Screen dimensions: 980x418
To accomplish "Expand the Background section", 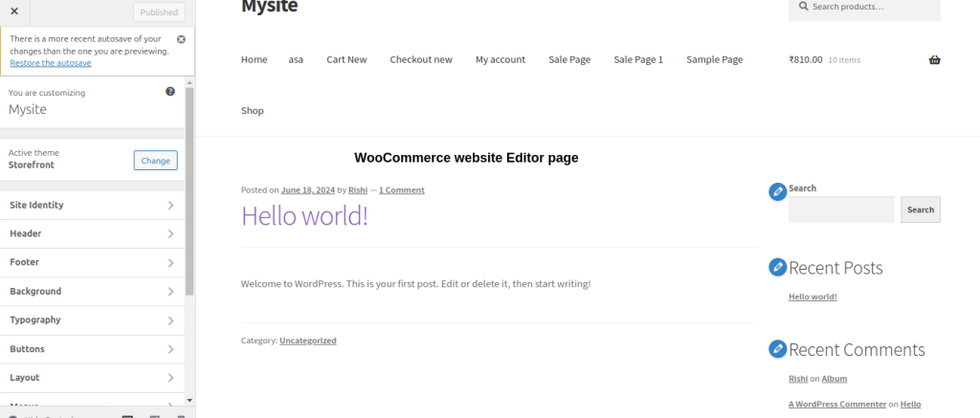I will click(93, 291).
